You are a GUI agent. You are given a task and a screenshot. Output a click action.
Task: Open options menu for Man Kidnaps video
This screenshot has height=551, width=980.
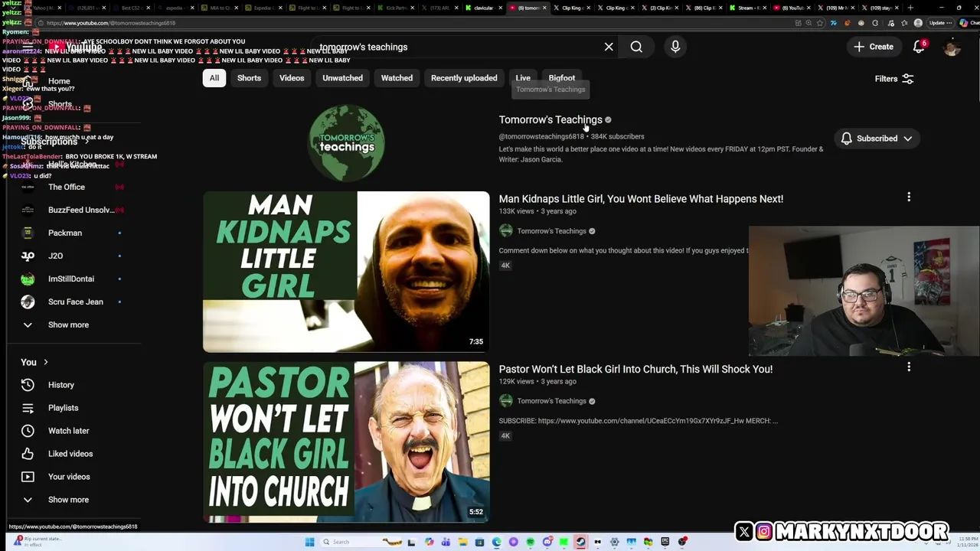[x=909, y=197]
